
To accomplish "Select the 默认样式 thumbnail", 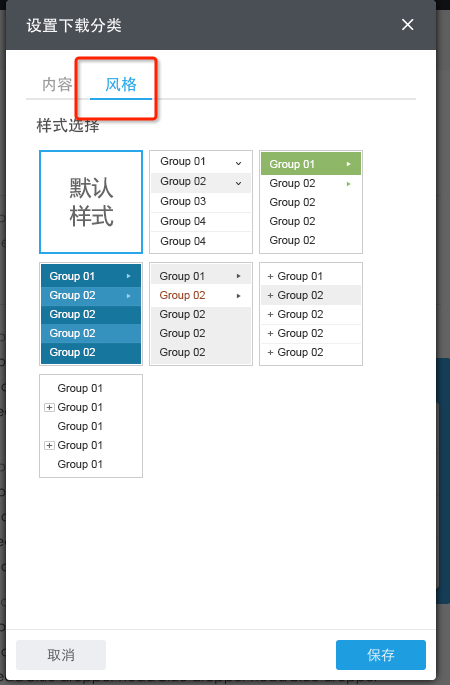I will tap(91, 202).
